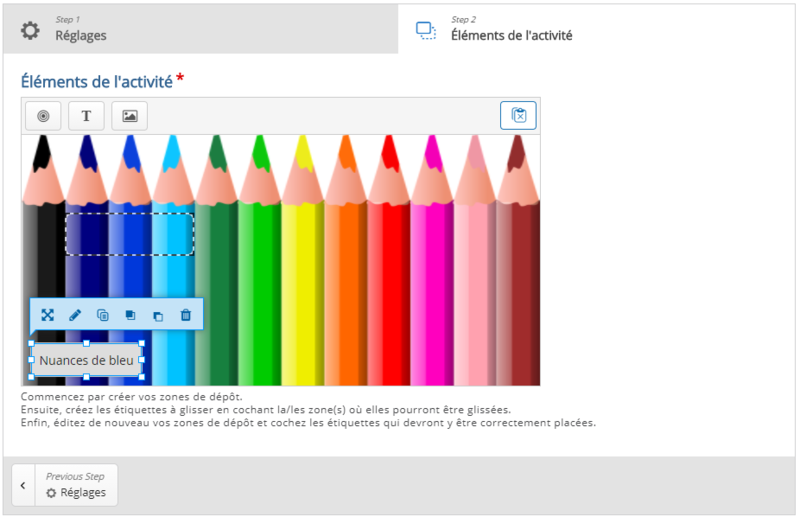Switch to the Réglages step tab
The image size is (800, 517).
tap(200, 29)
